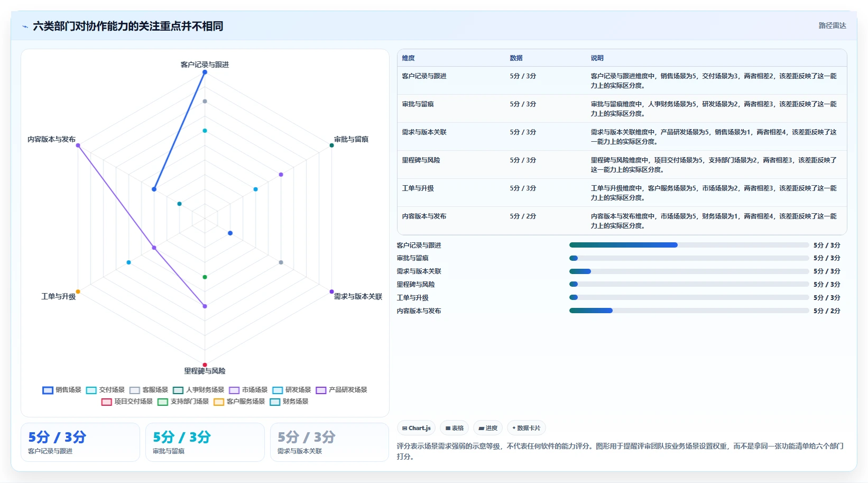Screen dimensions: 868x483
Task: Toggle the 人事财务场景 legend entry
Action: pos(198,390)
